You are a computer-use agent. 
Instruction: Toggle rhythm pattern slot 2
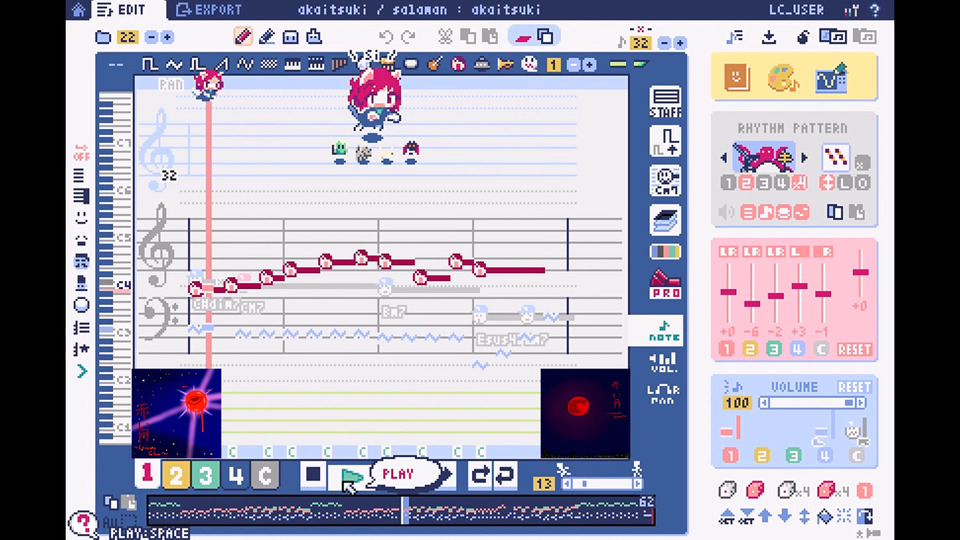click(746, 182)
